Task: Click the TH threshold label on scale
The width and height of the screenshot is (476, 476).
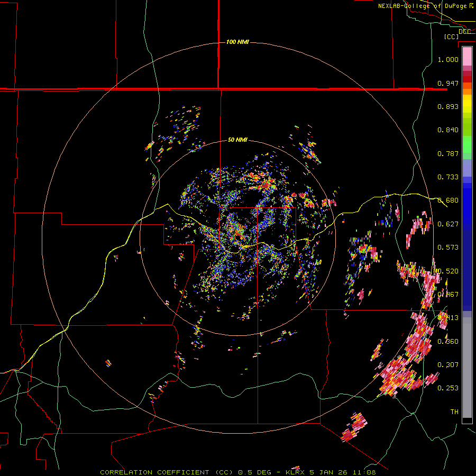Action: tap(454, 412)
